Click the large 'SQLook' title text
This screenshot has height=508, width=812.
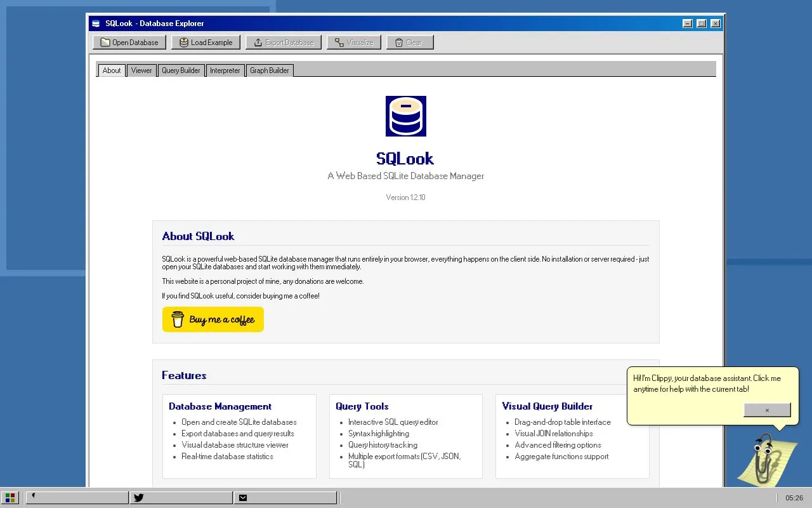click(x=405, y=158)
